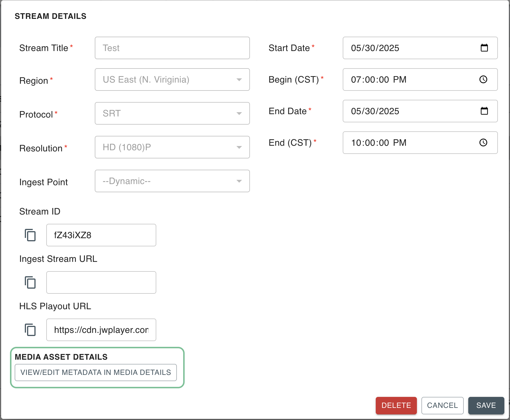Click the Begin (CST) clock icon
This screenshot has height=420, width=510.
pyautogui.click(x=483, y=79)
